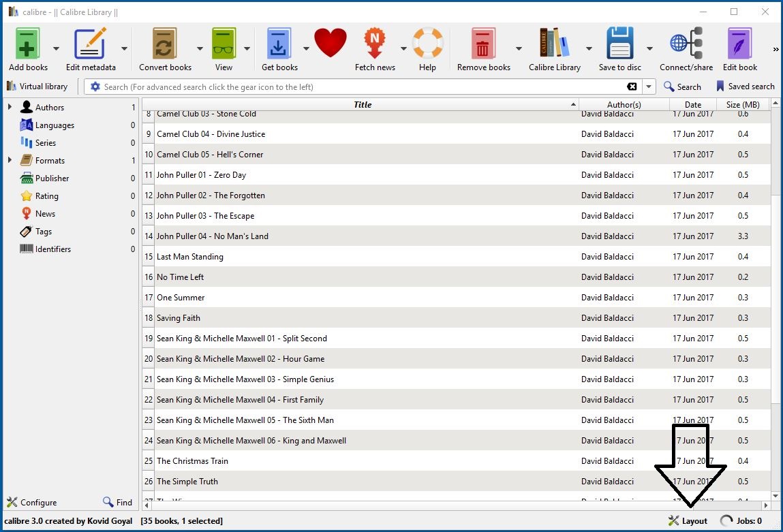This screenshot has width=783, height=532.
Task: Click the advanced search gear icon
Action: 95,87
